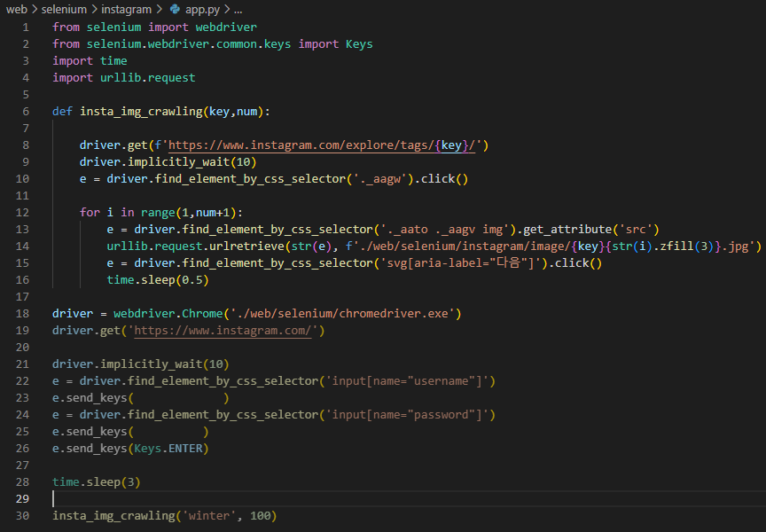Image resolution: width=766 pixels, height=532 pixels.
Task: Select 'app.py' in the breadcrumb
Action: click(x=202, y=9)
